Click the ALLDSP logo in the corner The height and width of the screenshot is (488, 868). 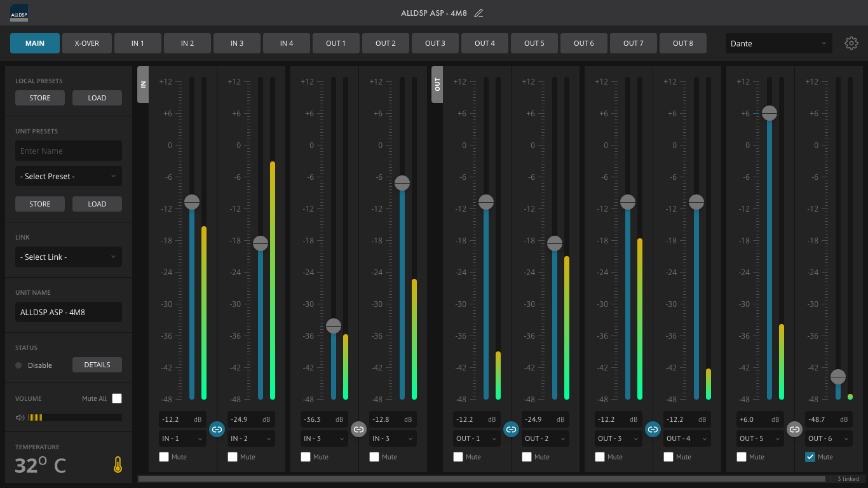coord(19,13)
